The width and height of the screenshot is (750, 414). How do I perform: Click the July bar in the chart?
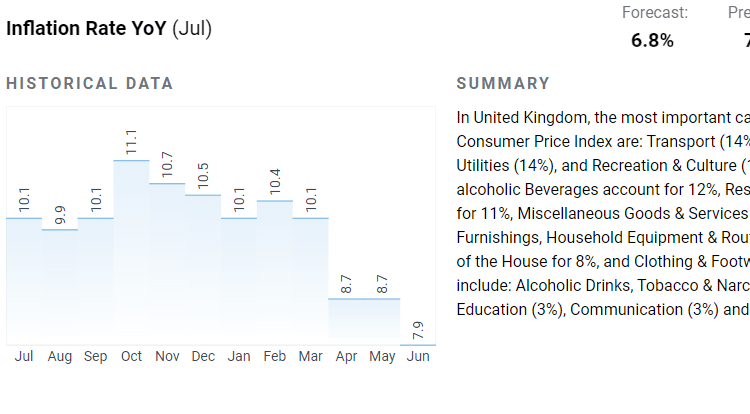tap(24, 280)
